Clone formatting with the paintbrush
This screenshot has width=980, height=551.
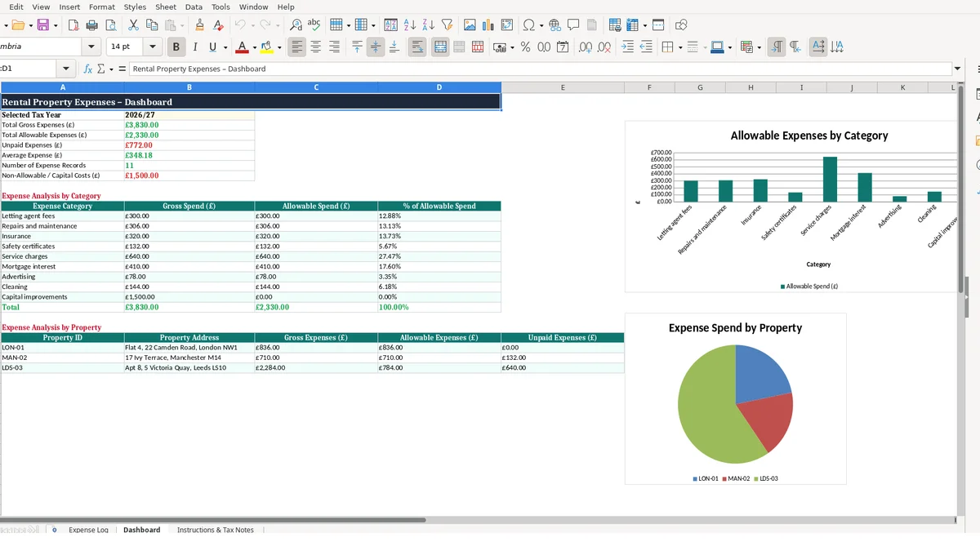click(x=199, y=25)
